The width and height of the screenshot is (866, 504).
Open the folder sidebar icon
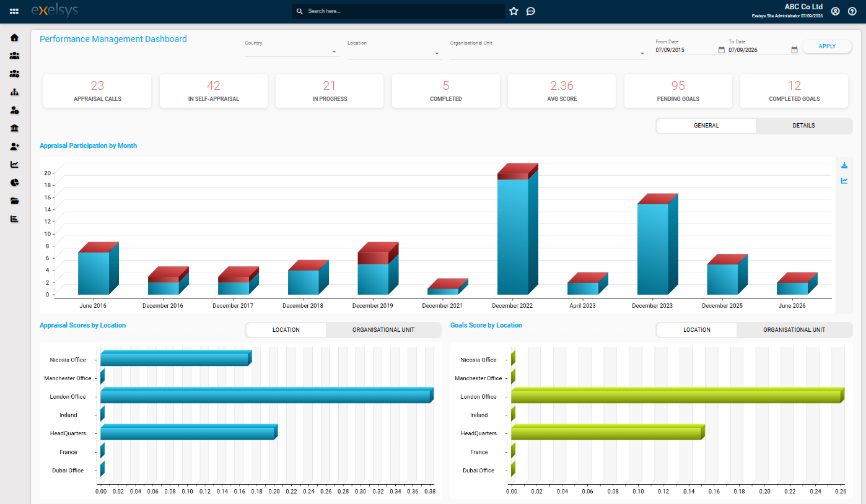[14, 201]
